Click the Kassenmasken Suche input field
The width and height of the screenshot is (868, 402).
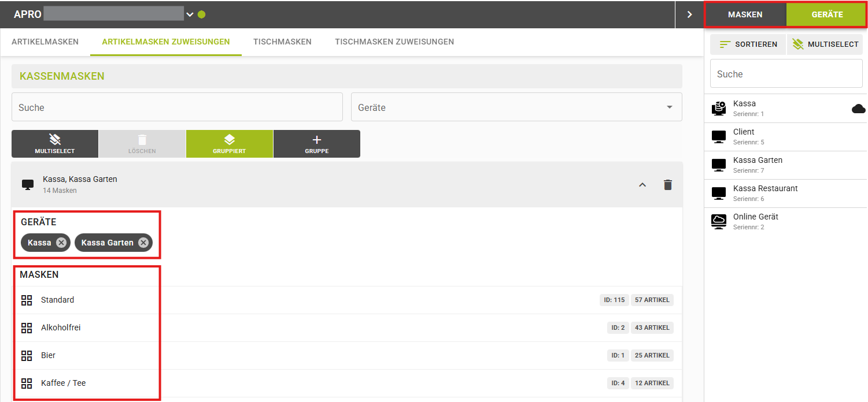point(177,107)
